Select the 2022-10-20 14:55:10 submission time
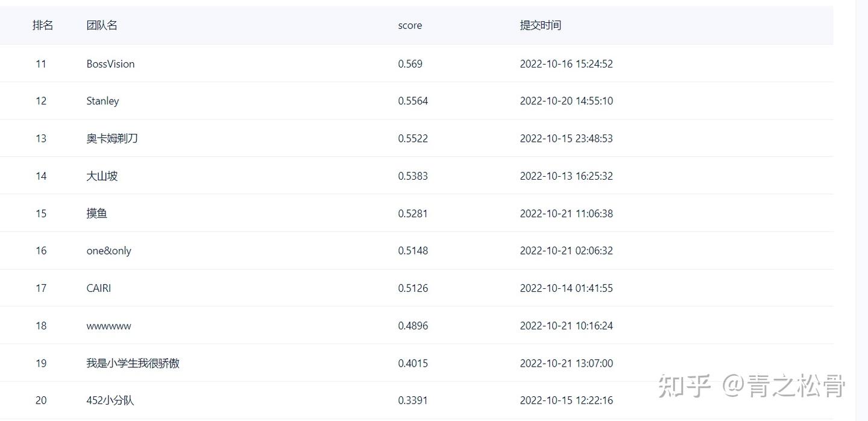The image size is (868, 421). point(566,101)
